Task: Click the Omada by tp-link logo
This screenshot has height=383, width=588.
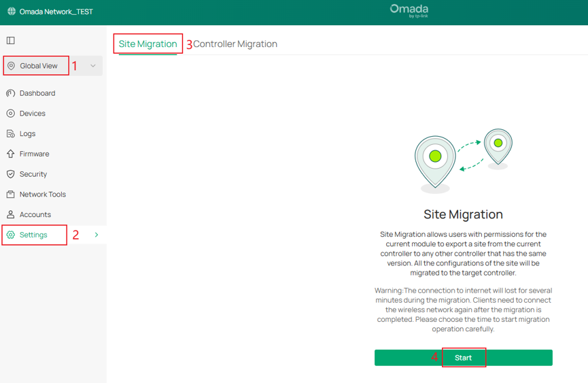Action: (409, 10)
